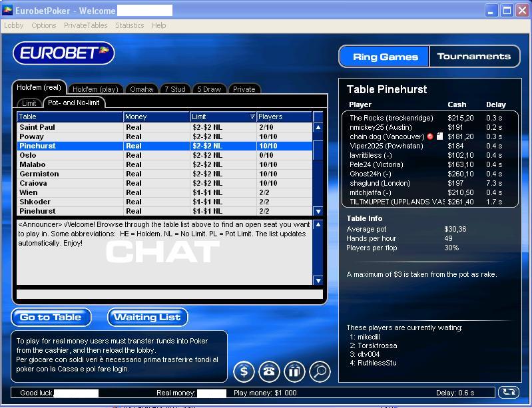This screenshot has height=408, width=532.
Task: Sort by the Limit column header
Action: tap(223, 116)
